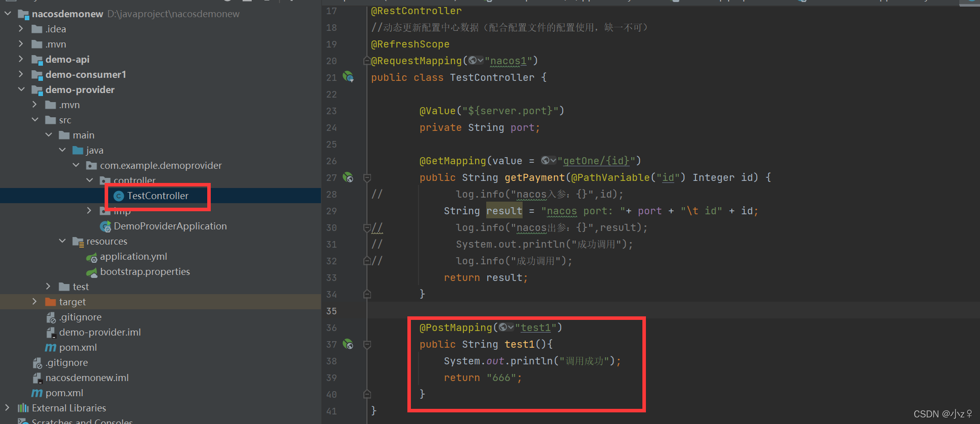
Task: Open DemoProviderApplication class
Action: point(170,226)
